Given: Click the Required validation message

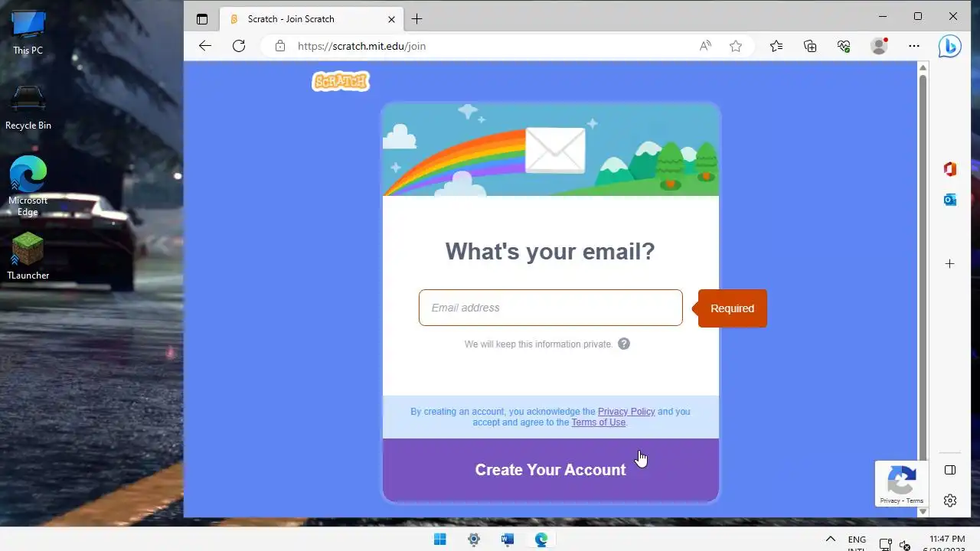Looking at the screenshot, I should [x=732, y=308].
